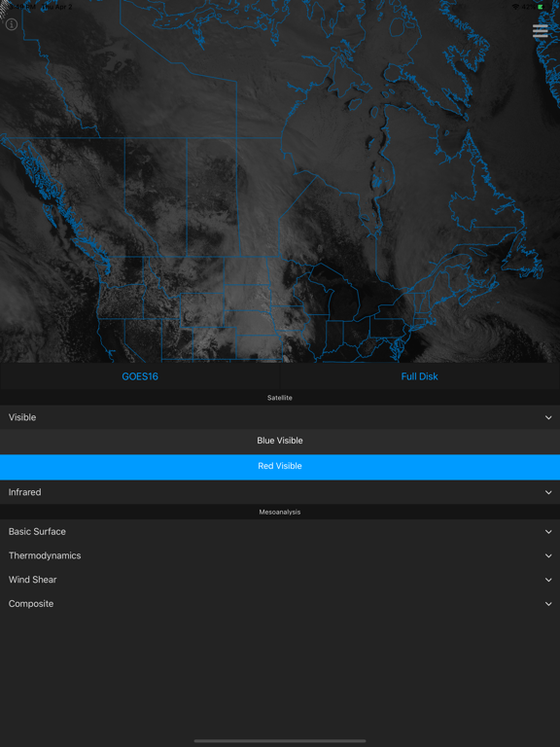
Task: Expand the Infrared section chevron
Action: tap(548, 492)
